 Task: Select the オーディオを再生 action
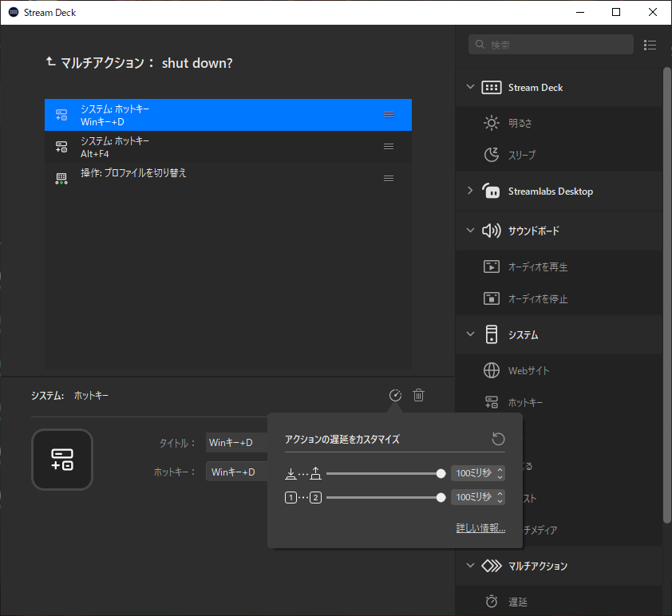point(537,267)
